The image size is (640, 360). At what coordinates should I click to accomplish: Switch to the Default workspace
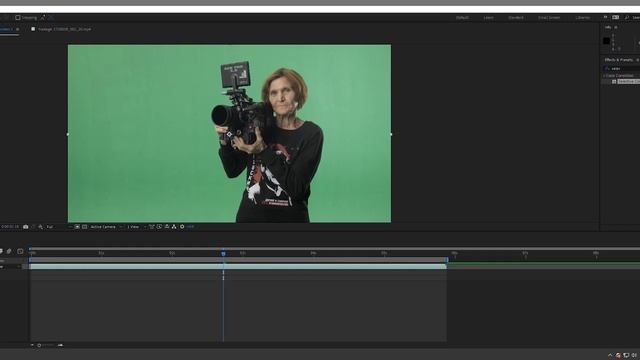coord(462,18)
